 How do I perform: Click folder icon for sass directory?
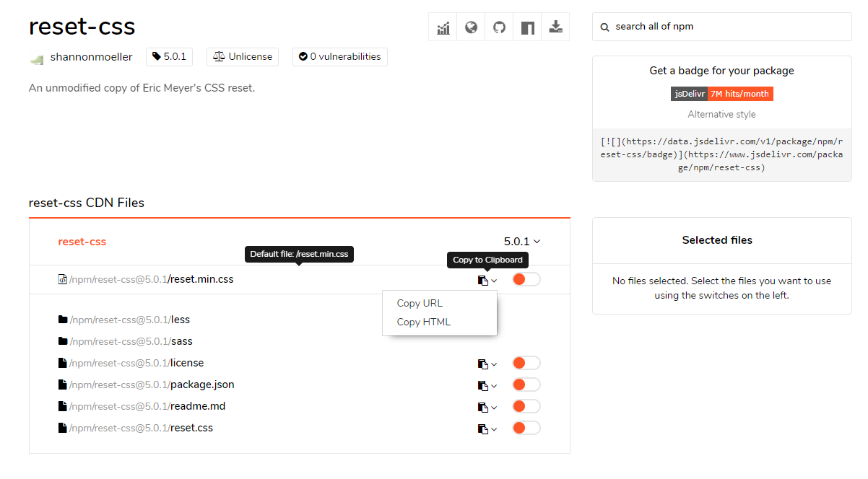63,341
